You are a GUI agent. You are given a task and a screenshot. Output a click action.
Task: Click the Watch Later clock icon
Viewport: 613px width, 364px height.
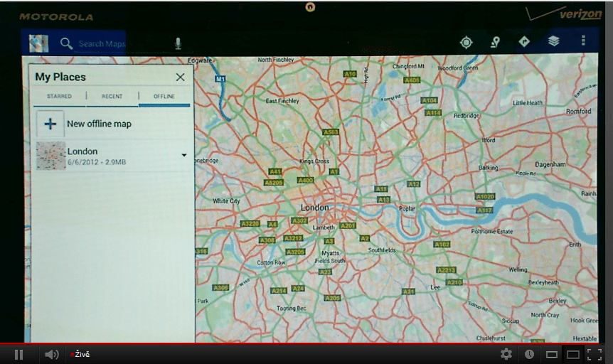tap(529, 354)
